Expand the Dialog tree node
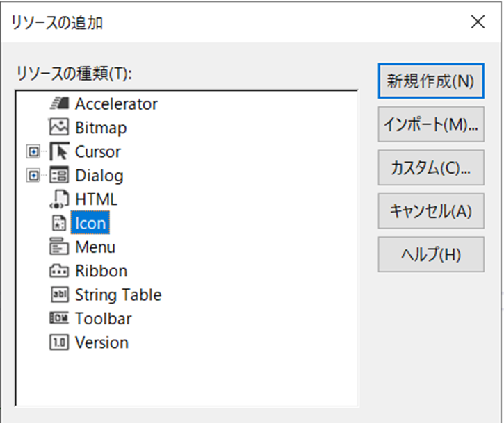Viewport: 504px width, 423px height. (x=32, y=176)
